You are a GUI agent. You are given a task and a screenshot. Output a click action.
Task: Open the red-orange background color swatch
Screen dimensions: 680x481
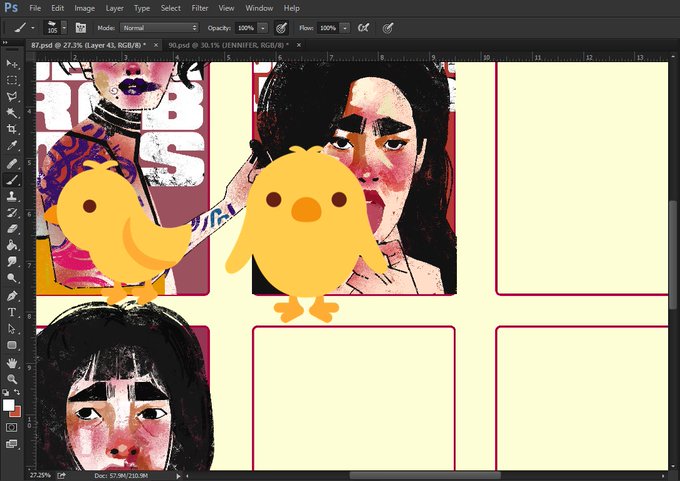click(x=17, y=412)
